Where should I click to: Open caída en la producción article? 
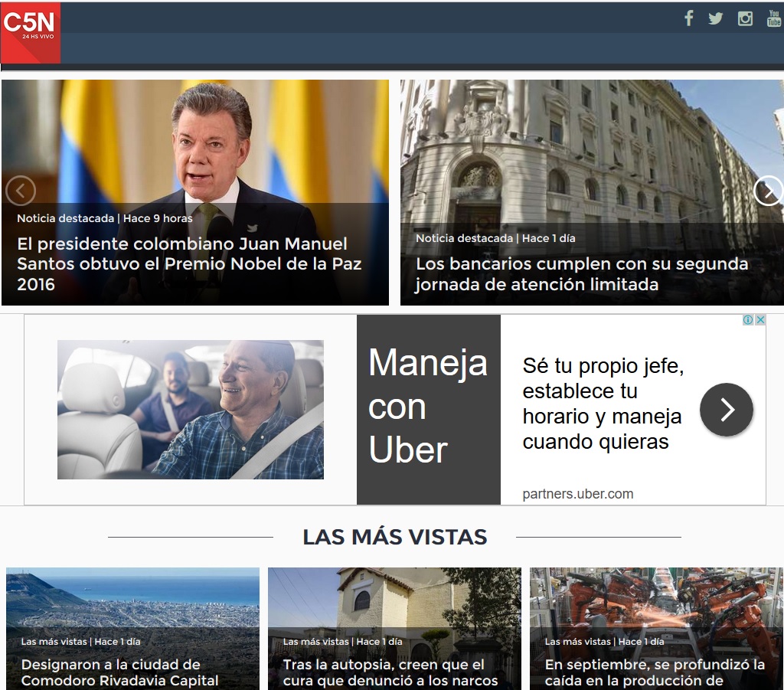655,672
